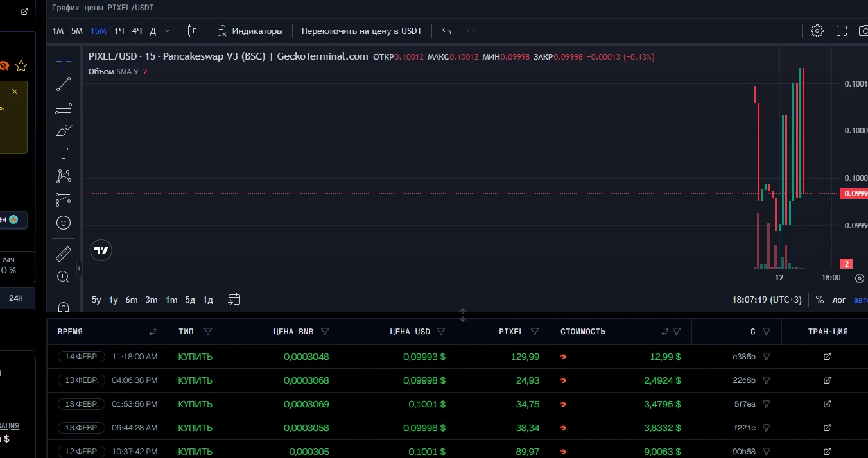Select the text annotation tool
Screen dimensions: 868x458
tap(64, 153)
